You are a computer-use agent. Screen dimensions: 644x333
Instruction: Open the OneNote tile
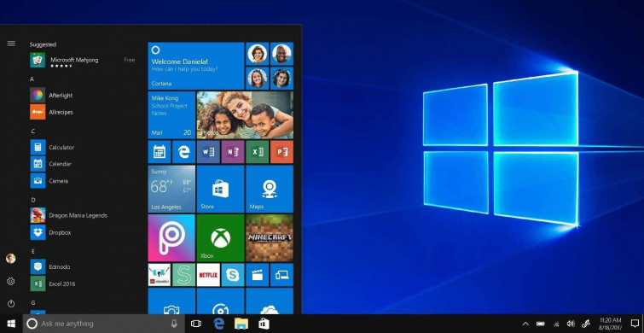point(233,152)
